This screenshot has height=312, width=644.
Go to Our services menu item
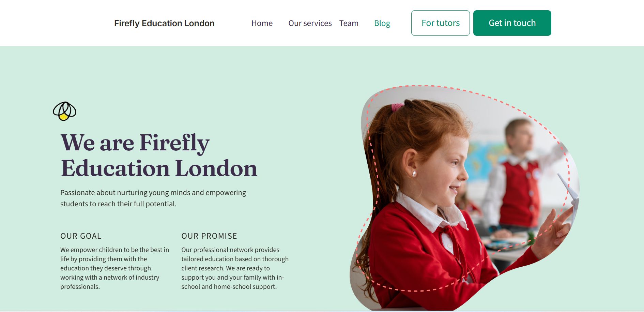(x=310, y=23)
